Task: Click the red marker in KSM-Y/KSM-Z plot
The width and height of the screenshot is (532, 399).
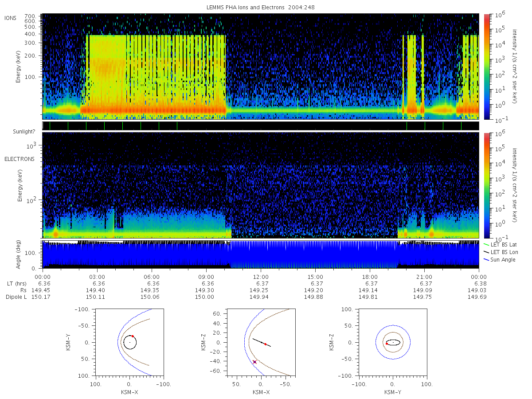Action: coord(387,344)
